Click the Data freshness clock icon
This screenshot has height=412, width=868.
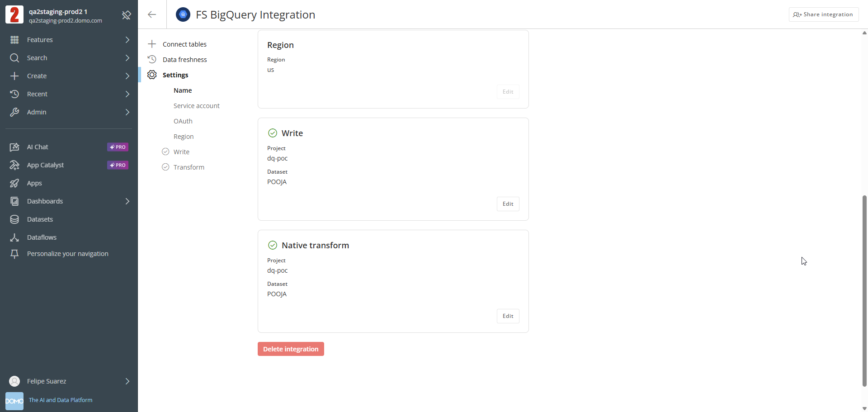point(152,59)
